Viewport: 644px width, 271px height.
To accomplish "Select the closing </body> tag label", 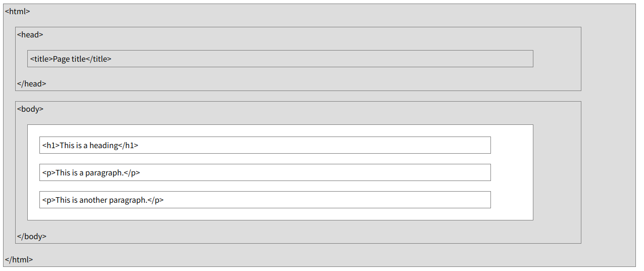I will point(32,236).
